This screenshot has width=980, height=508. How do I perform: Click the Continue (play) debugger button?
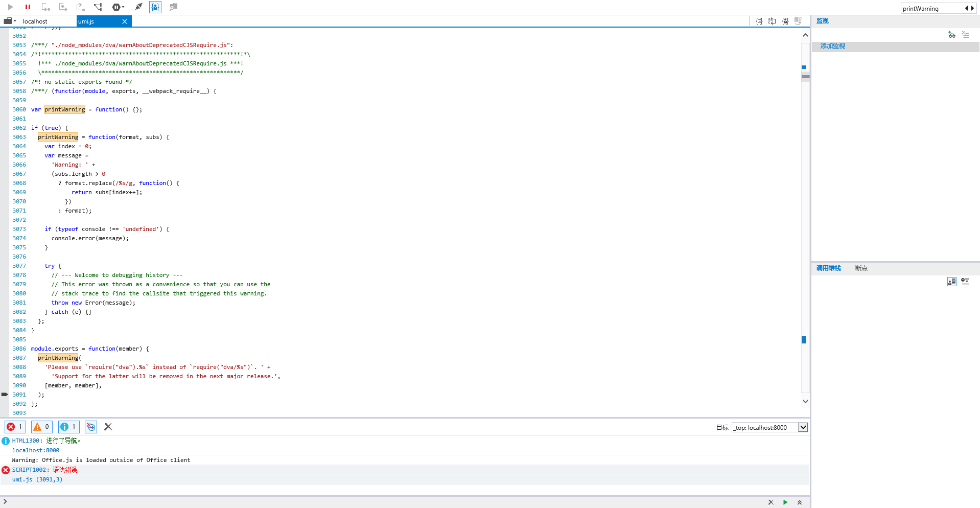(10, 7)
